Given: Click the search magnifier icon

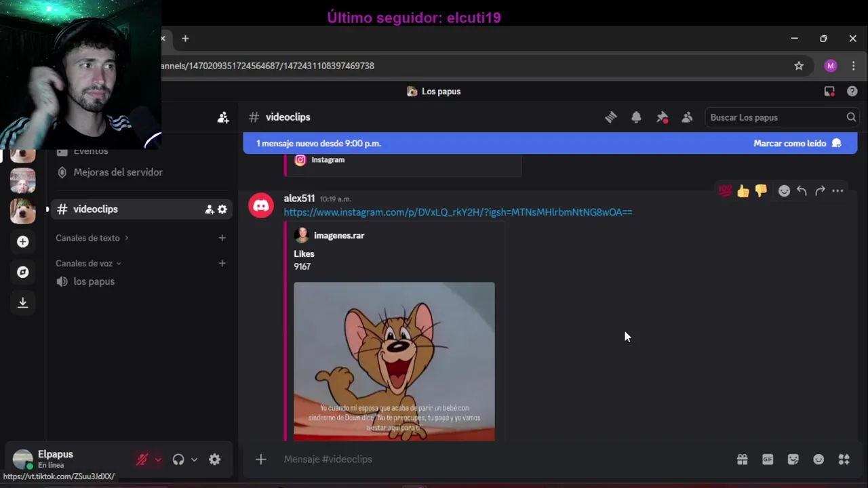Looking at the screenshot, I should tap(851, 117).
